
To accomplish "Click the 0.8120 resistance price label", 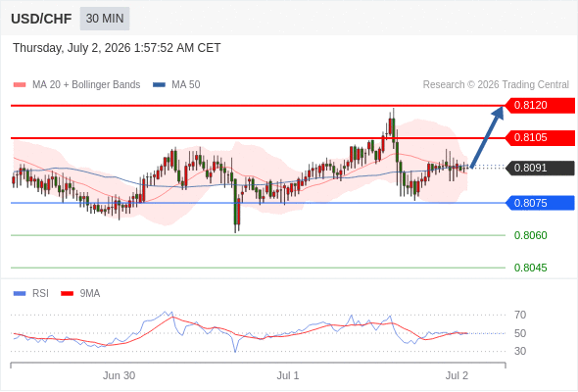I will coord(539,106).
